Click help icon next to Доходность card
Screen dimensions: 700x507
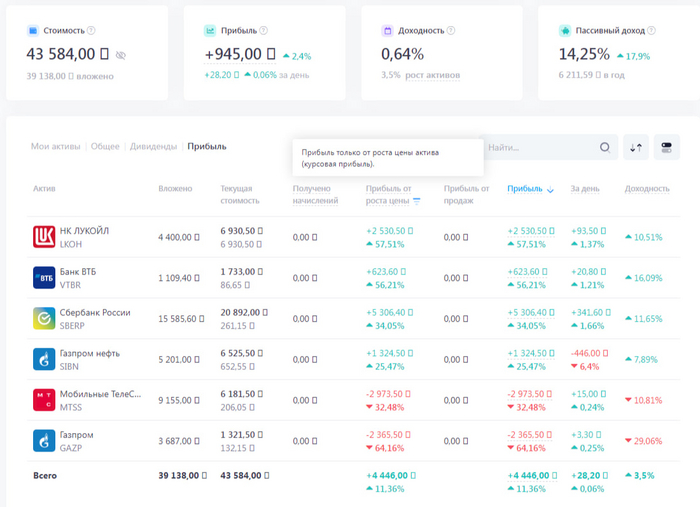click(x=452, y=31)
